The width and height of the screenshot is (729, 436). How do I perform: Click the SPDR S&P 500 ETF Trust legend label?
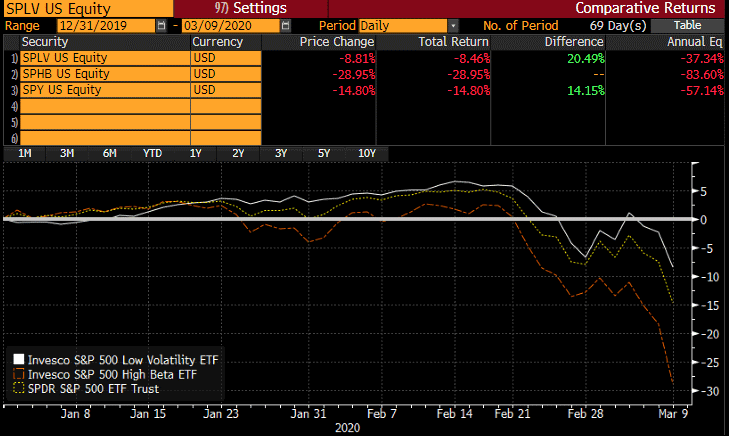coord(93,389)
